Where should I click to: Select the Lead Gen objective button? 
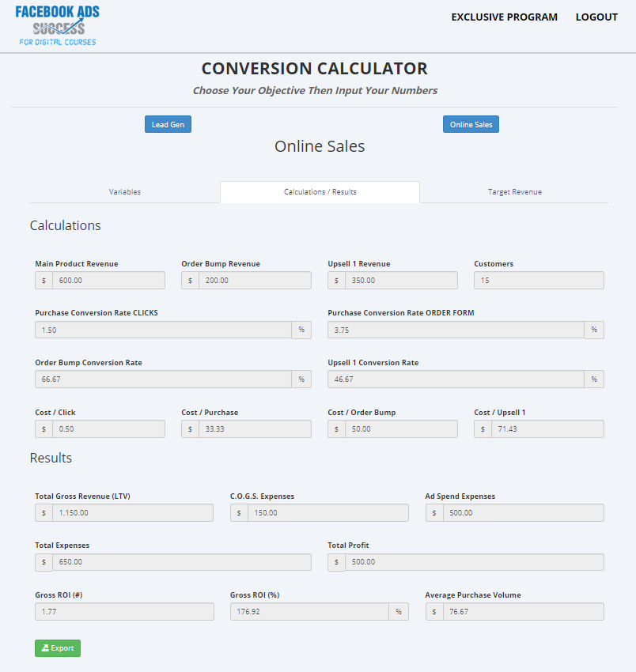168,124
